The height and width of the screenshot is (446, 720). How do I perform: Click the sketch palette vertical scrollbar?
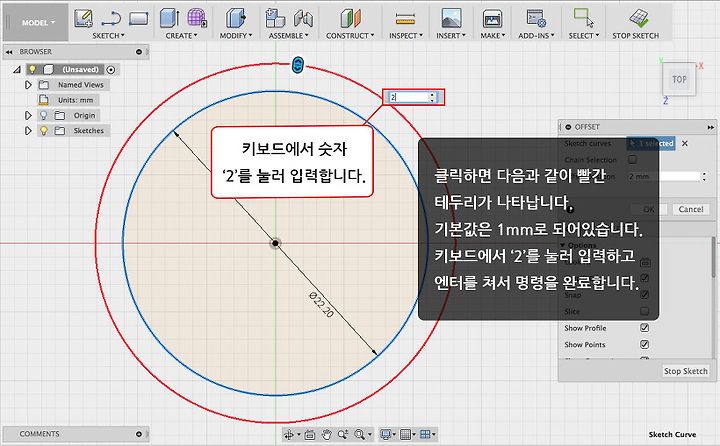[x=713, y=257]
